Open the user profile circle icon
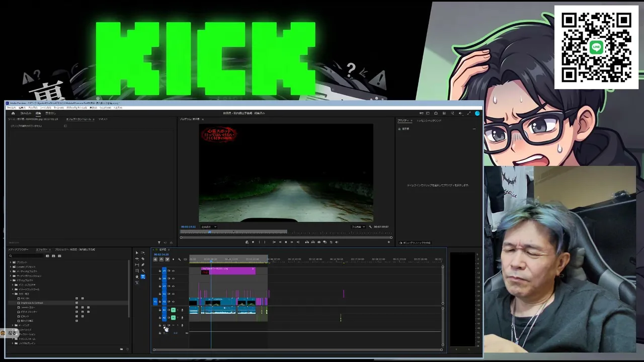Image resolution: width=644 pixels, height=362 pixels. click(x=477, y=113)
